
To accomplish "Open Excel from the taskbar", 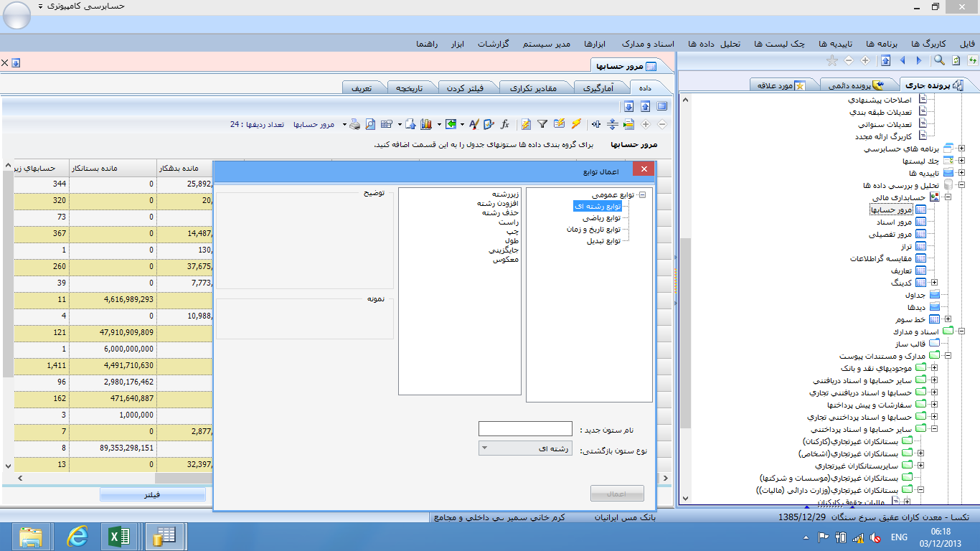I will (x=119, y=536).
